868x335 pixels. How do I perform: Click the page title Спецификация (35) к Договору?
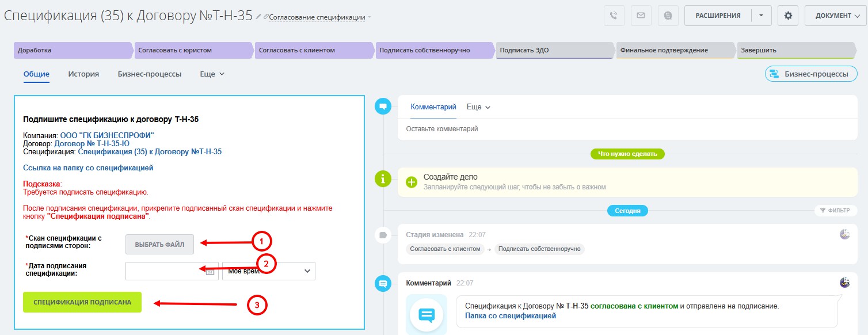point(128,16)
